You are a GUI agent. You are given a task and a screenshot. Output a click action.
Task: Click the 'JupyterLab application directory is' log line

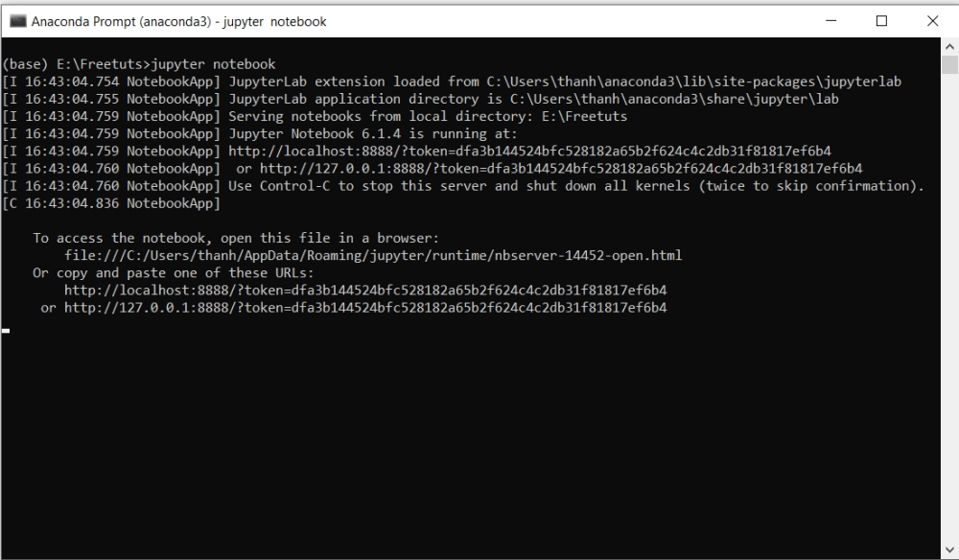[420, 99]
